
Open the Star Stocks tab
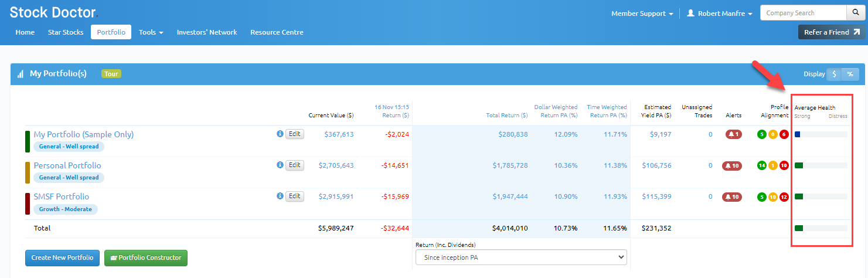coord(66,32)
